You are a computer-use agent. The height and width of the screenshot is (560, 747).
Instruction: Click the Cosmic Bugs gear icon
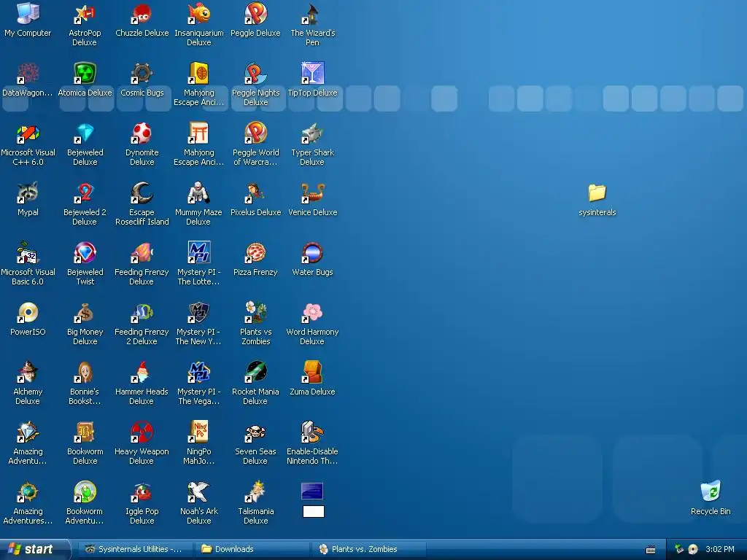[142, 74]
